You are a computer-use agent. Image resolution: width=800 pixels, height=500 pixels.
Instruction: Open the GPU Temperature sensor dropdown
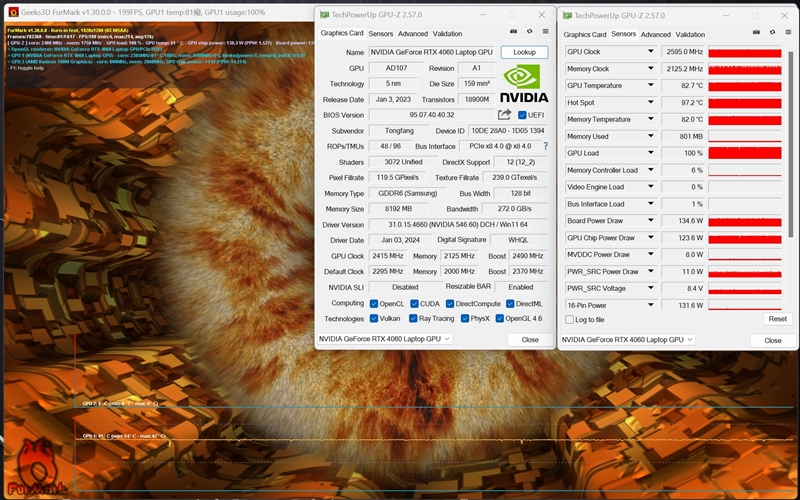point(651,85)
